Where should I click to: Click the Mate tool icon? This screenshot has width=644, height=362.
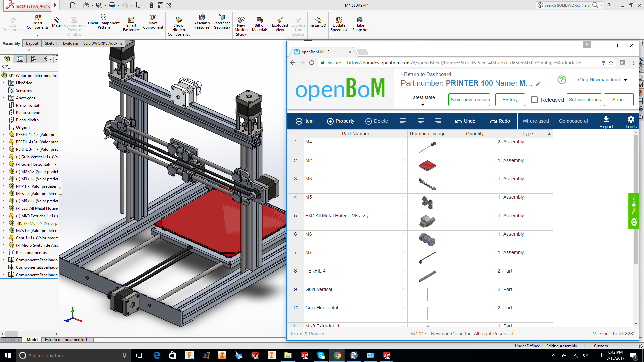point(56,20)
